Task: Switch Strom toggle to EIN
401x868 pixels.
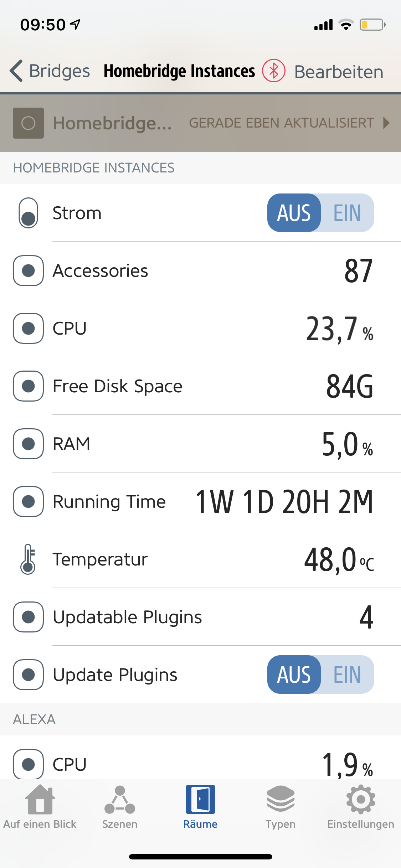Action: point(347,213)
